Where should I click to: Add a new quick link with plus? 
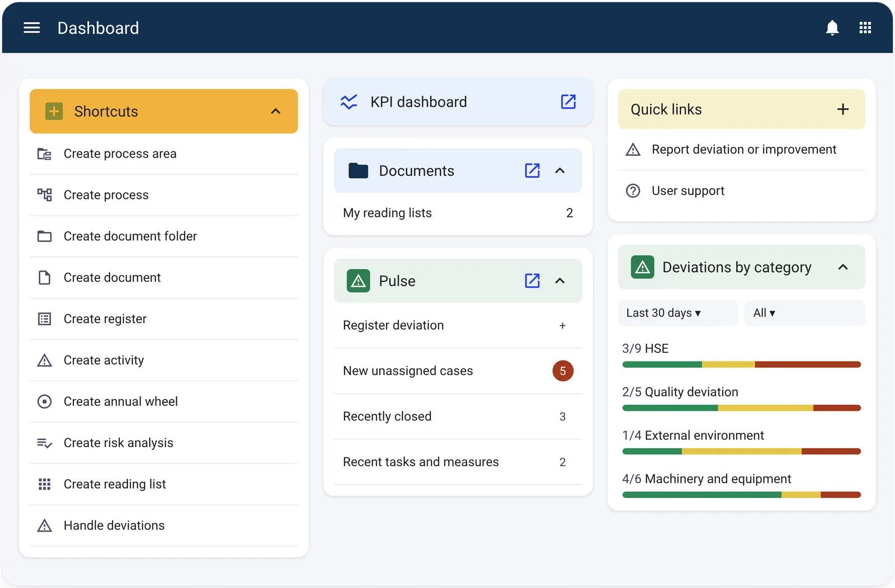click(843, 110)
